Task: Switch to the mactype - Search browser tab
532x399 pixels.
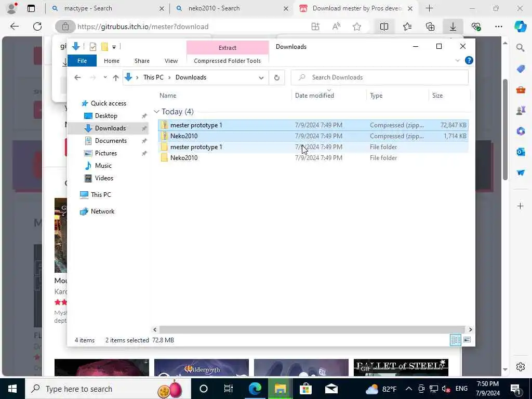Action: tap(108, 8)
